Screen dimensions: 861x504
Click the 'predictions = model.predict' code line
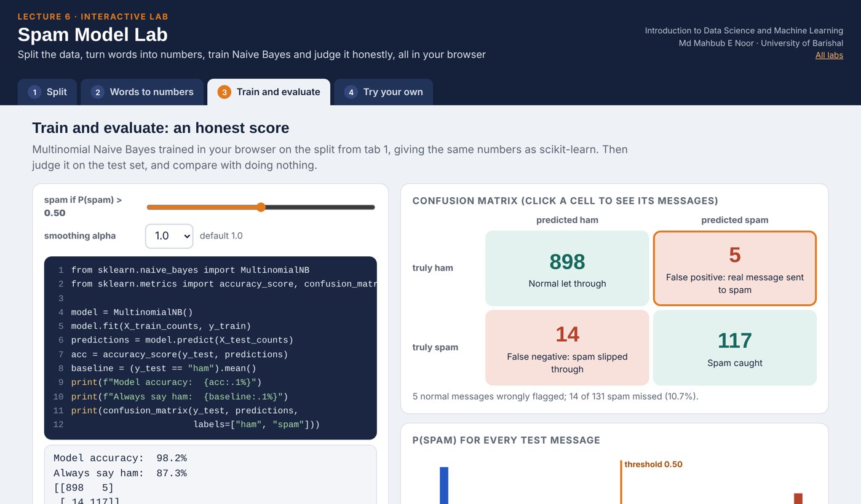pos(182,341)
